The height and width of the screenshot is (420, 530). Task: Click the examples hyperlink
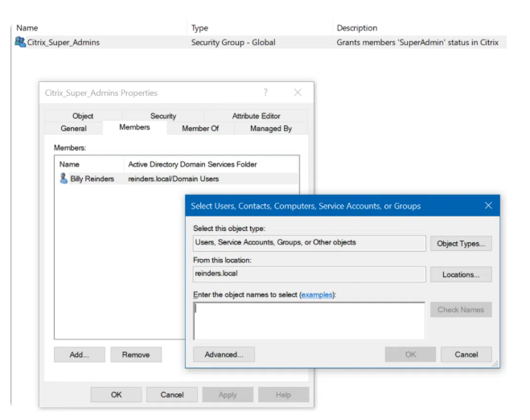[315, 296]
